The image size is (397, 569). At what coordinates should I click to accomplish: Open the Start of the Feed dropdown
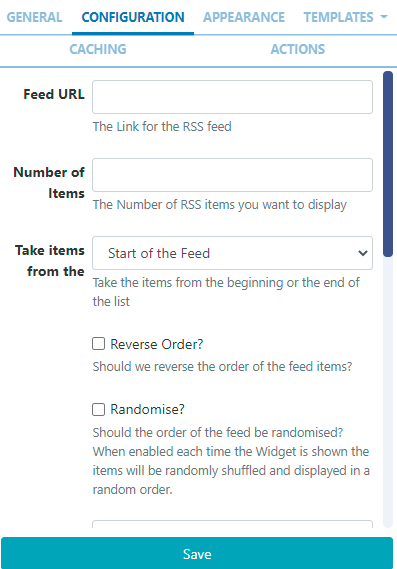232,253
